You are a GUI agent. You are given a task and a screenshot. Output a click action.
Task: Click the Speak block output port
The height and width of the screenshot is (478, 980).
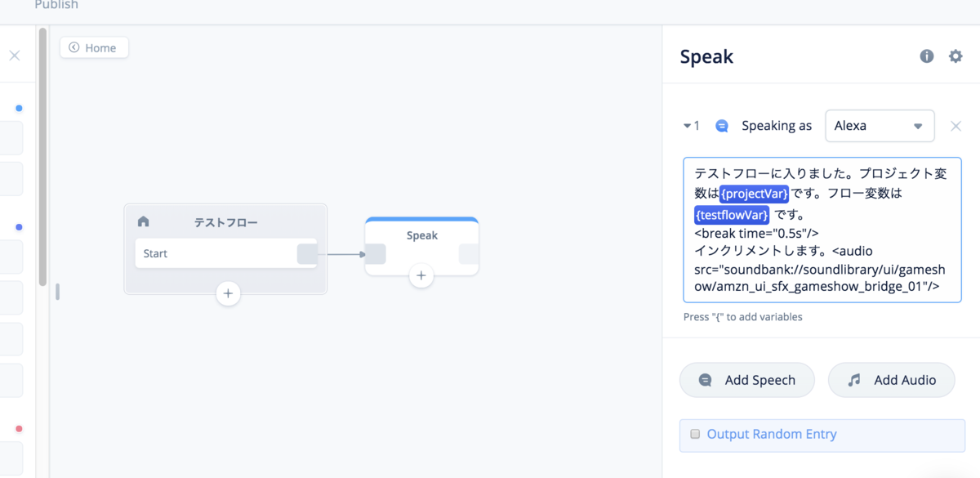click(x=469, y=254)
